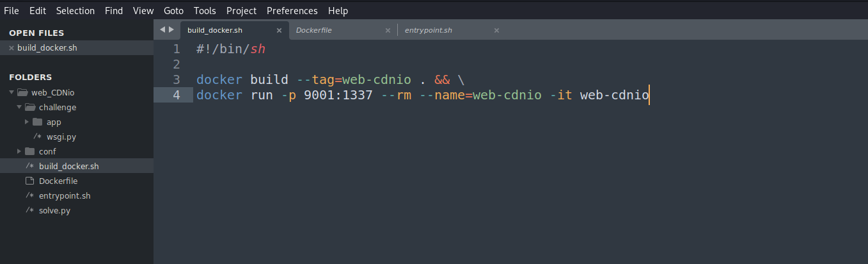
Task: Switch to the entrypoint.sh tab
Action: click(429, 30)
